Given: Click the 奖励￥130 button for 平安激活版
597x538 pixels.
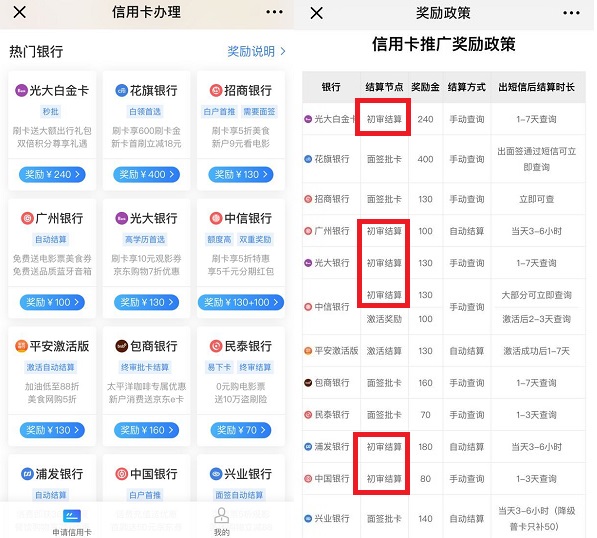Looking at the screenshot, I should [x=52, y=430].
